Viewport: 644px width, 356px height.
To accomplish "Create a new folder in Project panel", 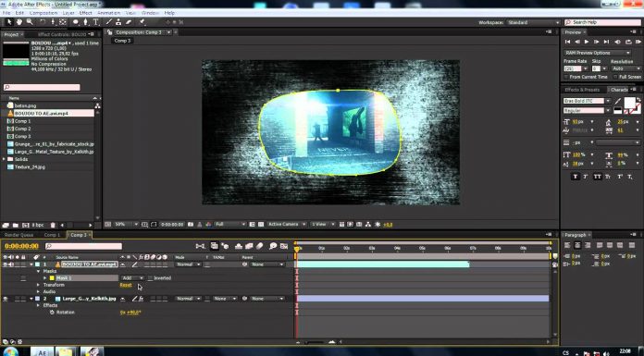I will click(x=15, y=225).
